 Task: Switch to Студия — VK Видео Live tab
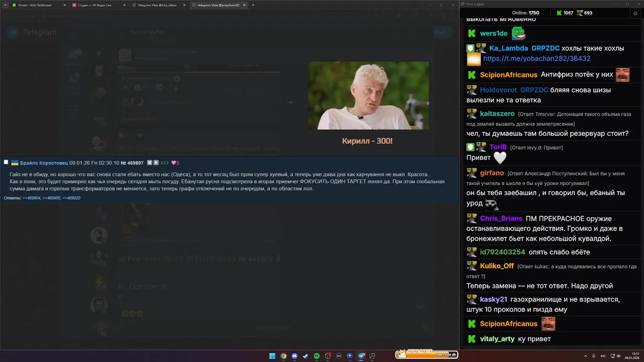pos(99,5)
